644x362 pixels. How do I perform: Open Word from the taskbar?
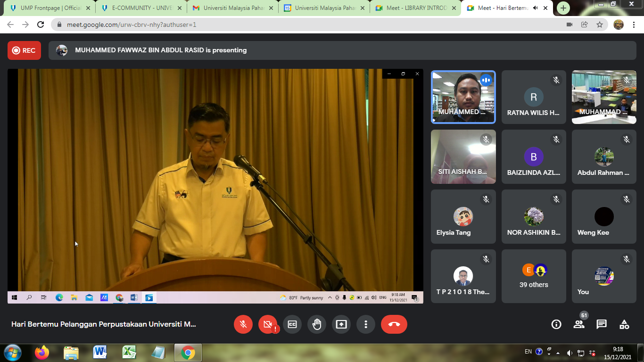100,353
